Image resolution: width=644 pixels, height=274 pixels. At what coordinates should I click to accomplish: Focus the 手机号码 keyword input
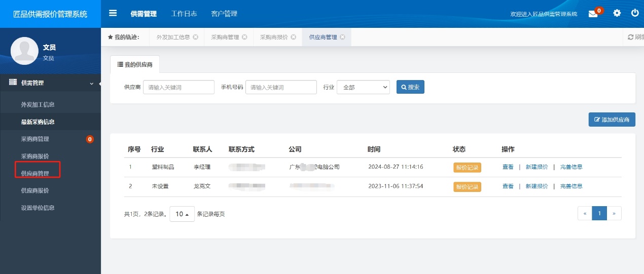tap(281, 87)
